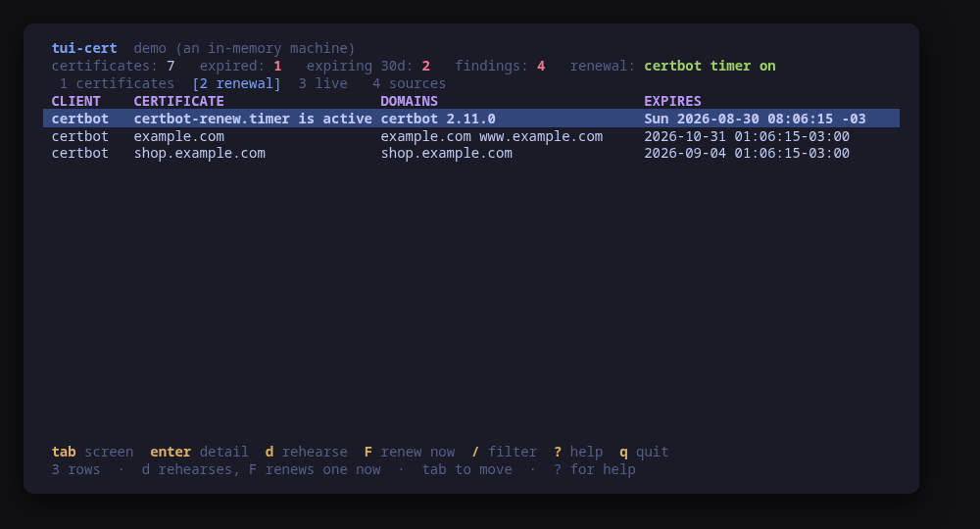Click the demo (an in-memory machine) label
Image resolution: width=980 pixels, height=529 pixels.
pos(244,48)
